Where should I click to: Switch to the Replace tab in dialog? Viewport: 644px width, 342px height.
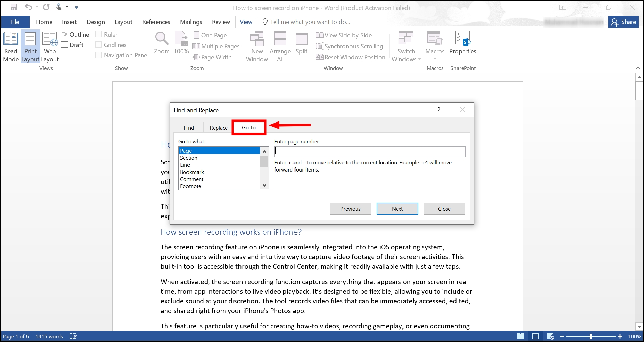pyautogui.click(x=219, y=128)
